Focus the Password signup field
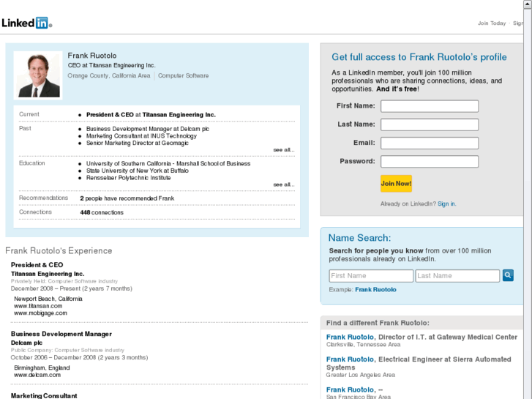 click(x=430, y=161)
